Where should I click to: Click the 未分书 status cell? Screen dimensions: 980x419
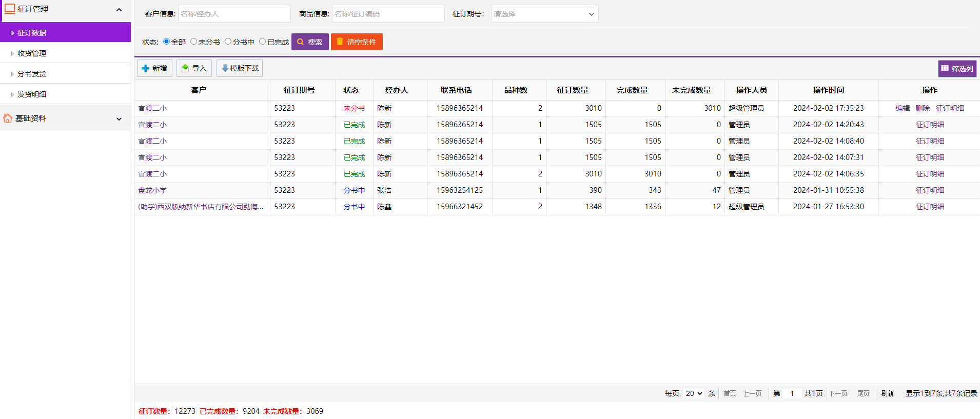coord(354,108)
